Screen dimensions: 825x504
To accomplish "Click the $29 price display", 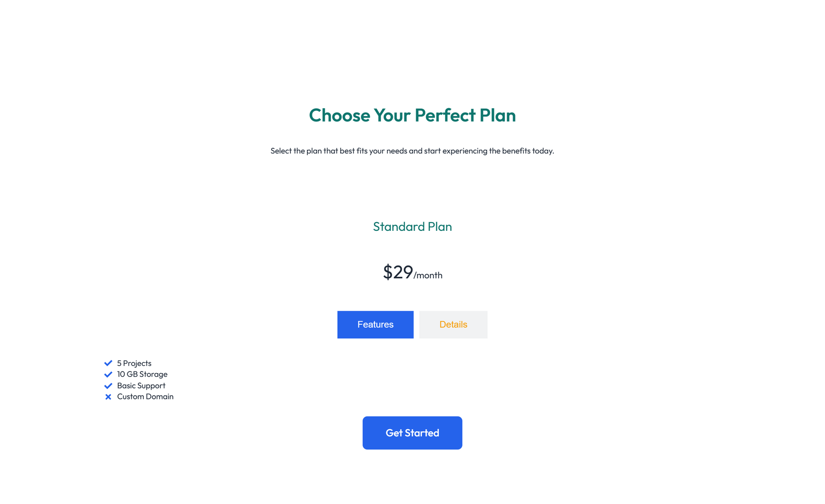I will tap(398, 272).
